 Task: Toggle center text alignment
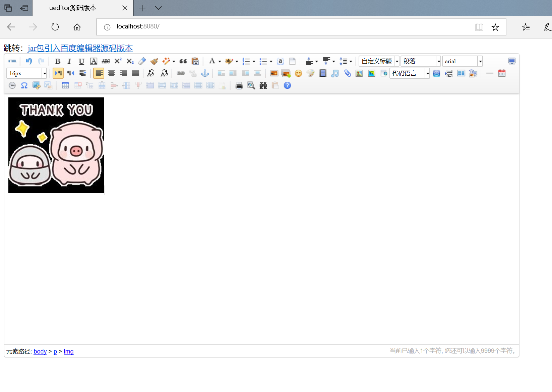click(111, 73)
